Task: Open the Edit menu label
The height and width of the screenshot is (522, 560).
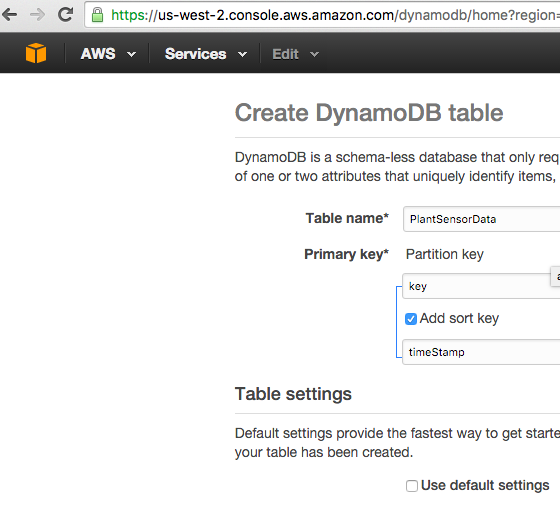Action: (285, 54)
